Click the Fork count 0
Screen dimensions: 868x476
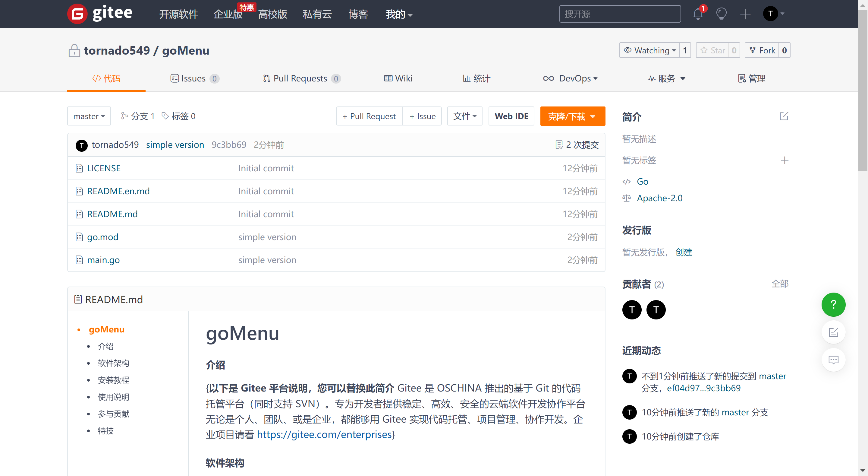[x=785, y=50]
